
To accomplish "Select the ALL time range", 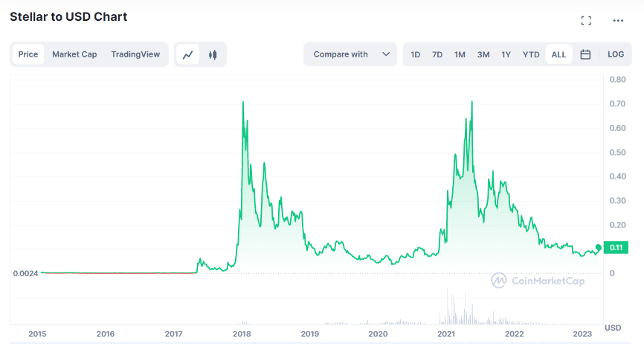I will pos(558,54).
